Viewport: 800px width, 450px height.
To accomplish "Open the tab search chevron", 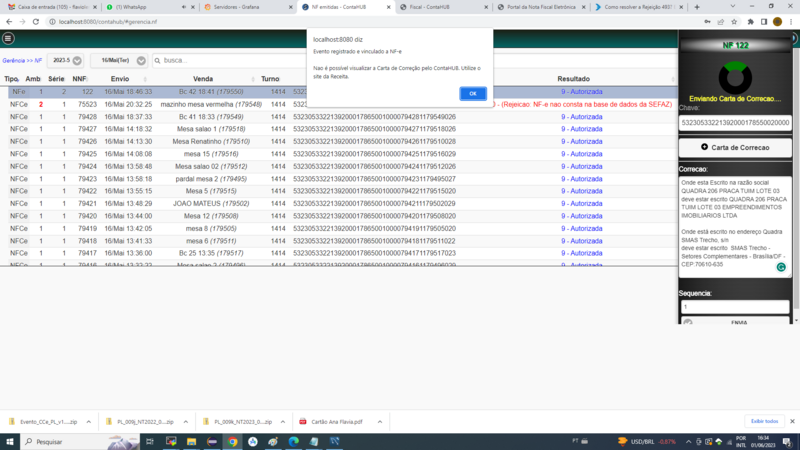I will point(733,7).
